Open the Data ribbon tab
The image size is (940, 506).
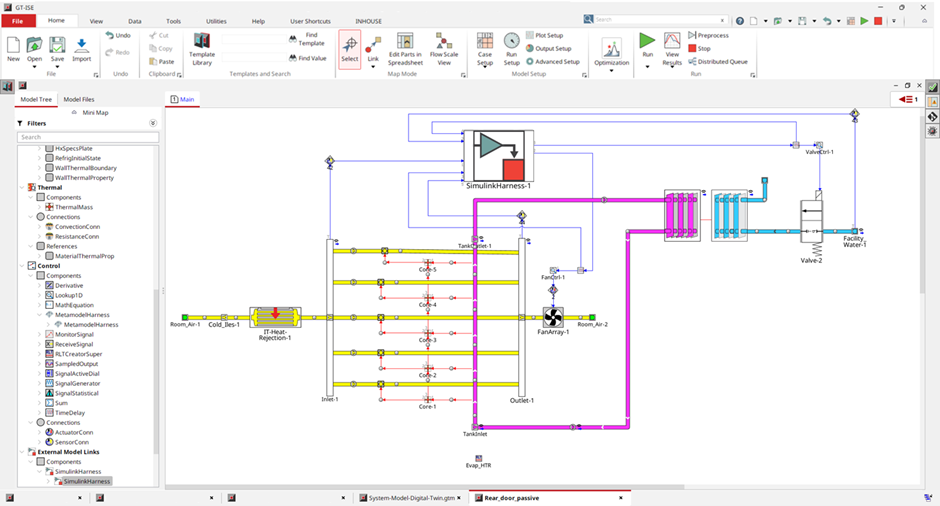point(134,20)
